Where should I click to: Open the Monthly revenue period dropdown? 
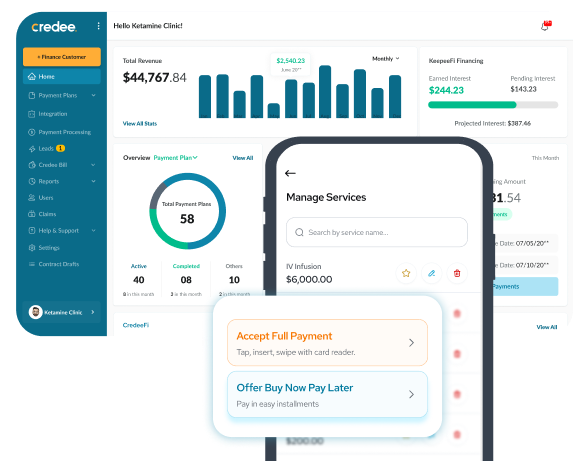pyautogui.click(x=386, y=59)
